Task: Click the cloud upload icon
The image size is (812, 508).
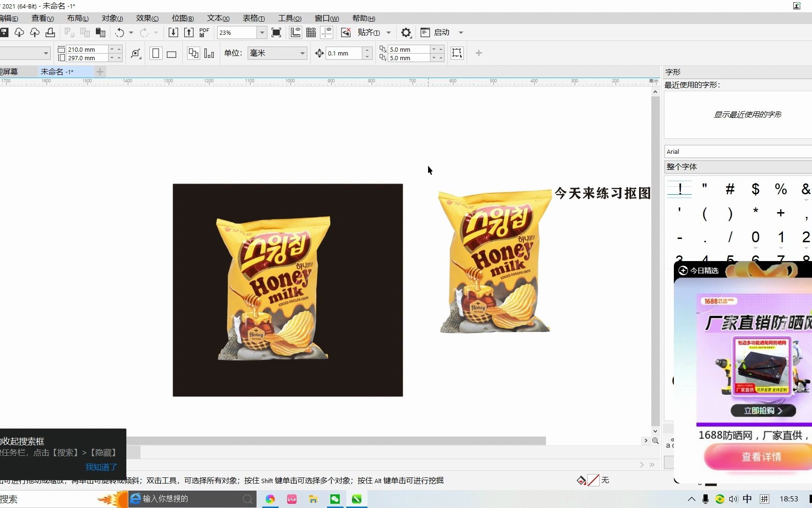Action: (x=35, y=32)
